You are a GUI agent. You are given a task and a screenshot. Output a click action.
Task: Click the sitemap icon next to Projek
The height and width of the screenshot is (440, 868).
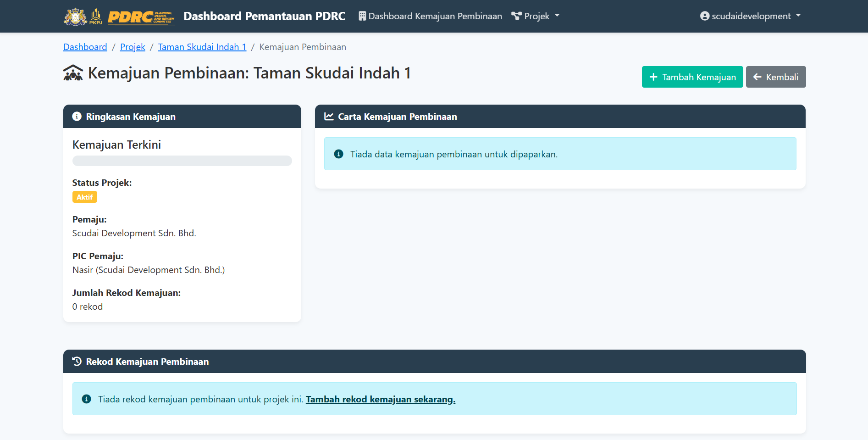517,16
